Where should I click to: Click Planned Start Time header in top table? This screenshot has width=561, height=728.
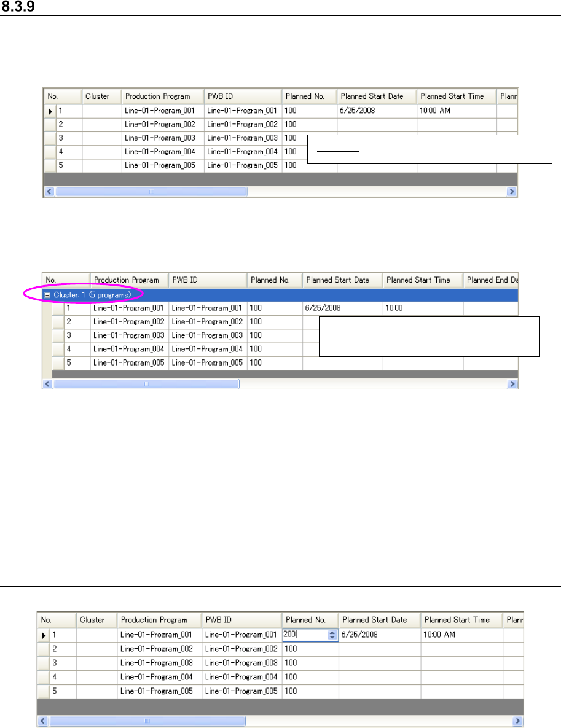(457, 96)
